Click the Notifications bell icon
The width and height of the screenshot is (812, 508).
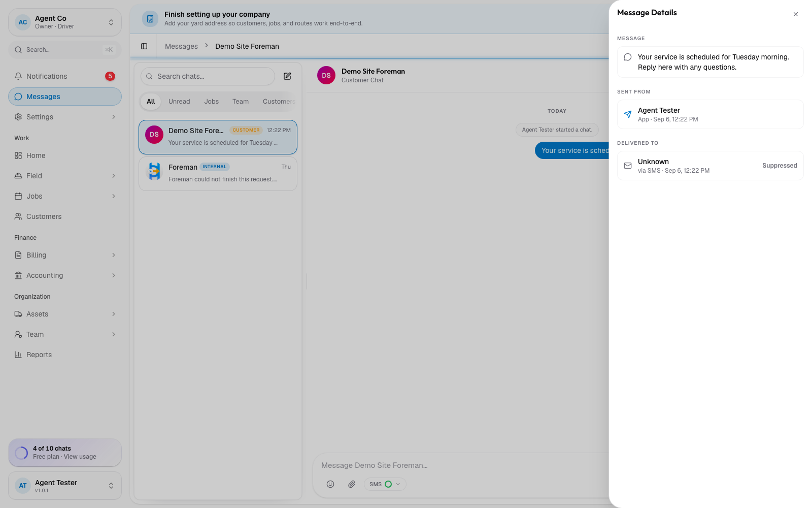(x=18, y=76)
